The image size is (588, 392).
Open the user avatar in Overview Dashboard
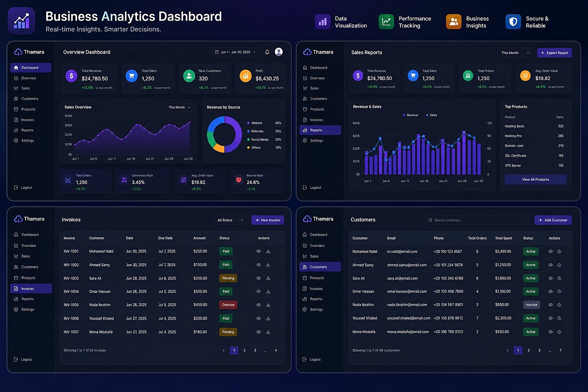[x=279, y=52]
